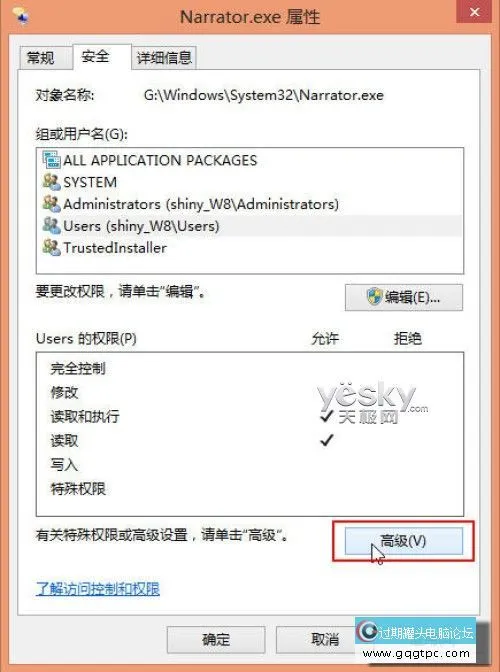500x672 pixels.
Task: Switch to the 常规 tab
Action: [41, 57]
